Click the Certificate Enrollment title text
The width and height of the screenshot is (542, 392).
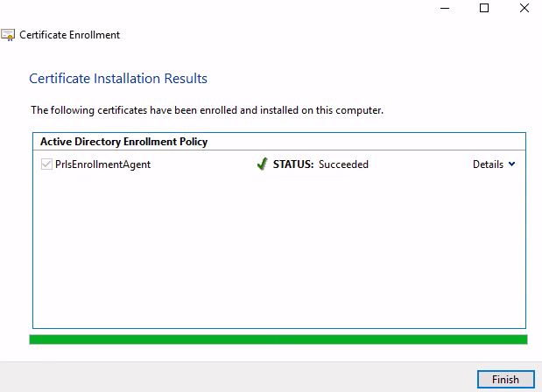(69, 35)
